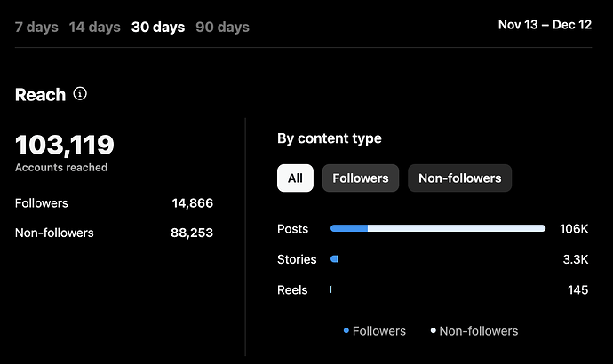Click the Reach info icon
613x364 pixels.
click(x=80, y=93)
